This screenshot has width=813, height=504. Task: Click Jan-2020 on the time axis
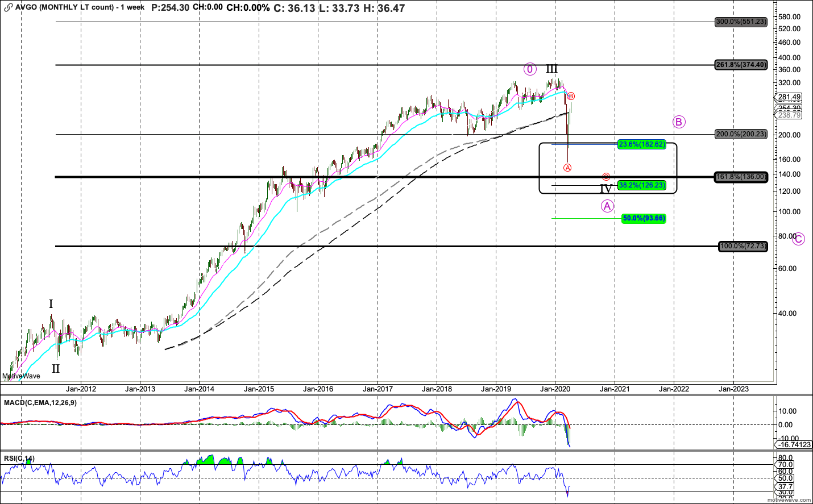[555, 389]
